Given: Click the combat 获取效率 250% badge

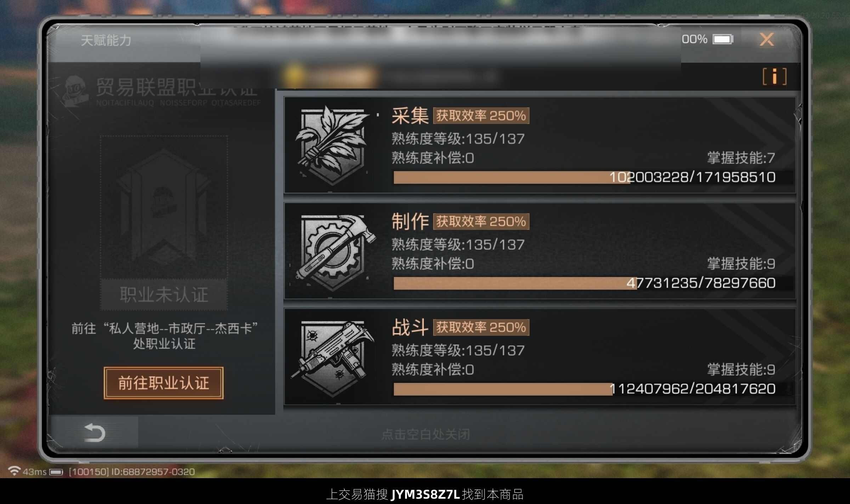Looking at the screenshot, I should (481, 327).
